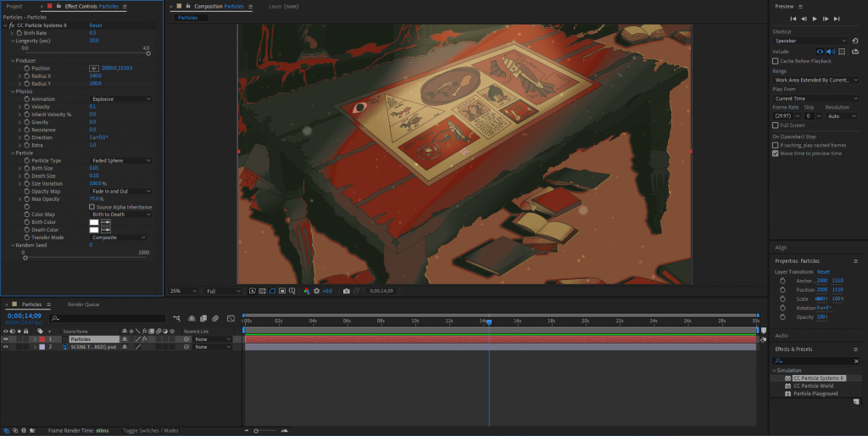Image resolution: width=868 pixels, height=436 pixels.
Task: Open the Preview panel menu
Action: (800, 7)
